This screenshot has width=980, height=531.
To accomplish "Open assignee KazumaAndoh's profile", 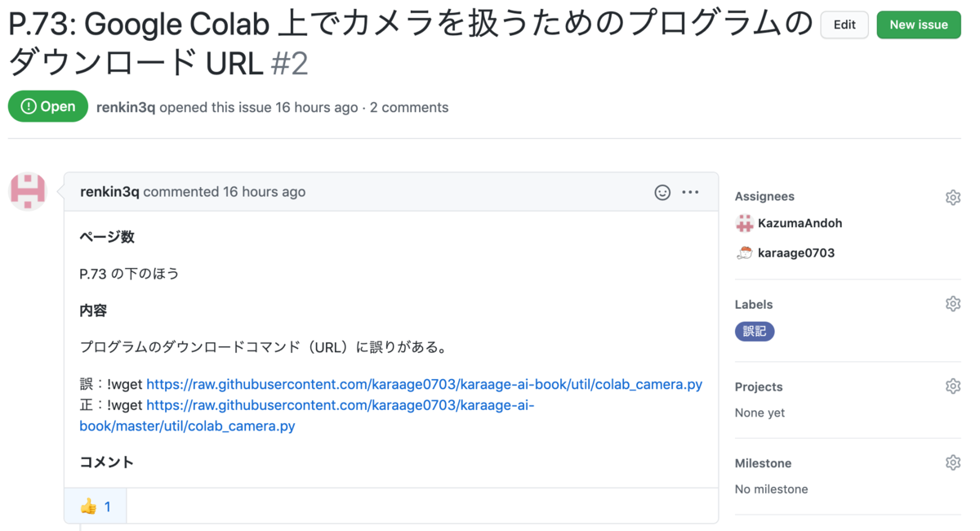I will coord(800,223).
